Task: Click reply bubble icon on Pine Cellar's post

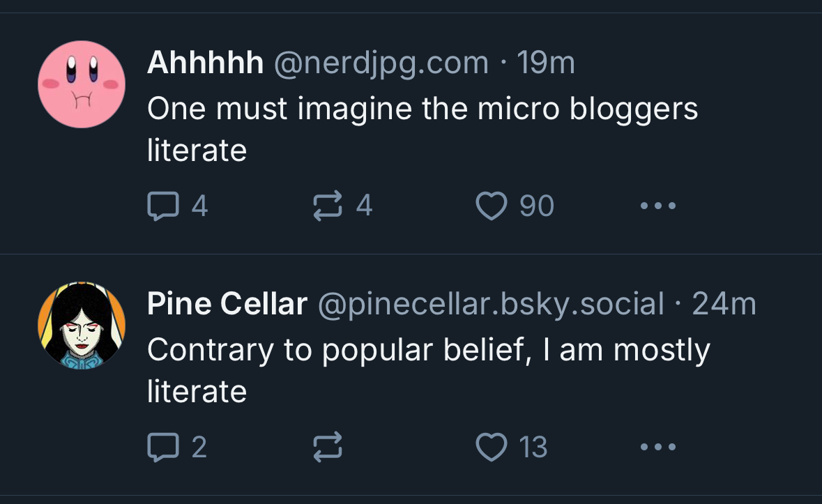Action: click(161, 447)
